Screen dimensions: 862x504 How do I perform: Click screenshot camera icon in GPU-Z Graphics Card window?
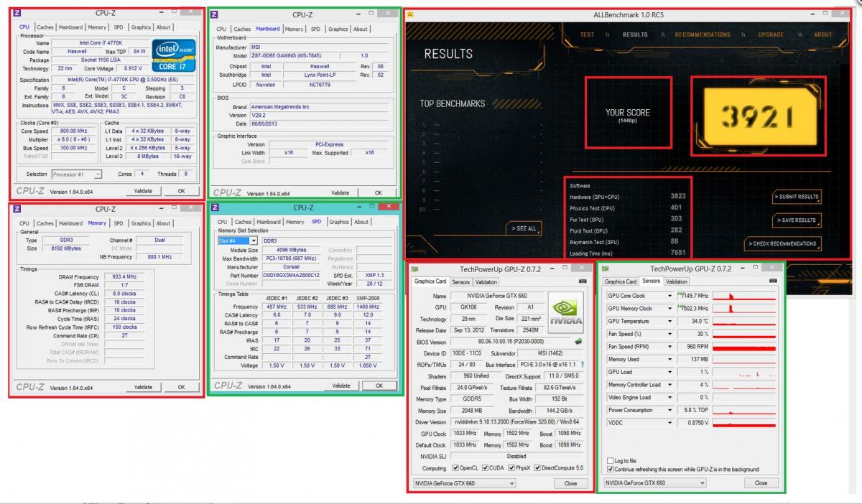[583, 281]
